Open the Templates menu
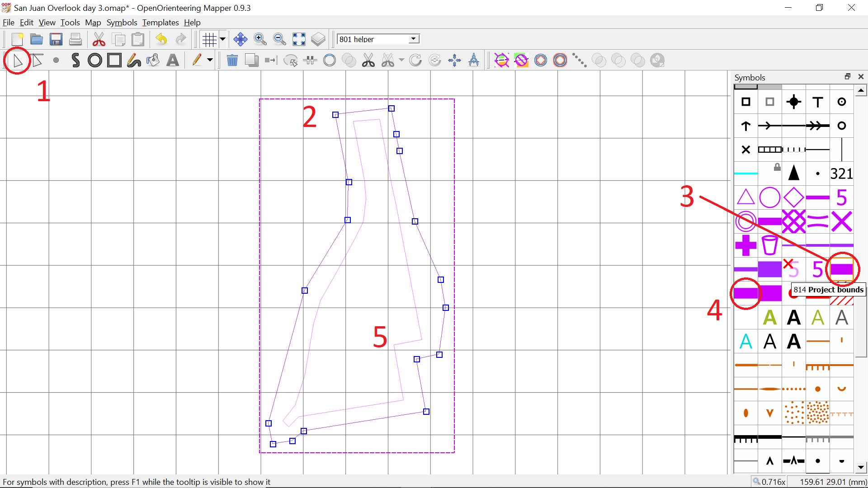Viewport: 868px width, 488px height. point(160,23)
